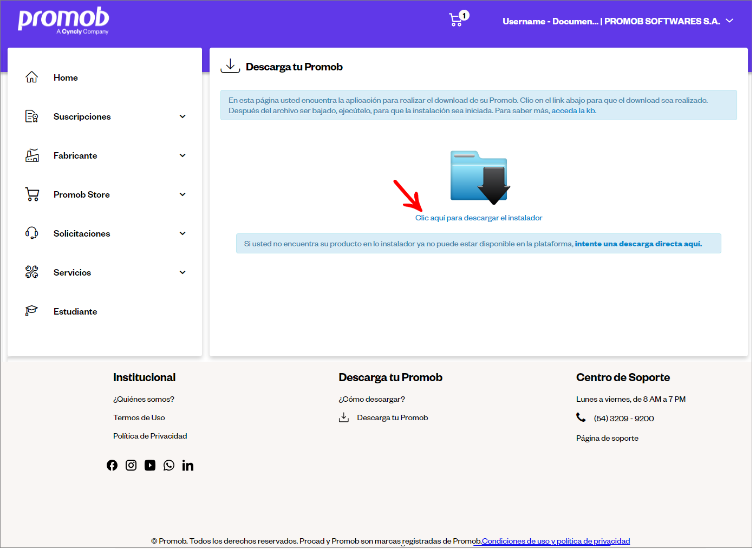The height and width of the screenshot is (555, 756).
Task: Open the WhatsApp social icon
Action: (169, 466)
